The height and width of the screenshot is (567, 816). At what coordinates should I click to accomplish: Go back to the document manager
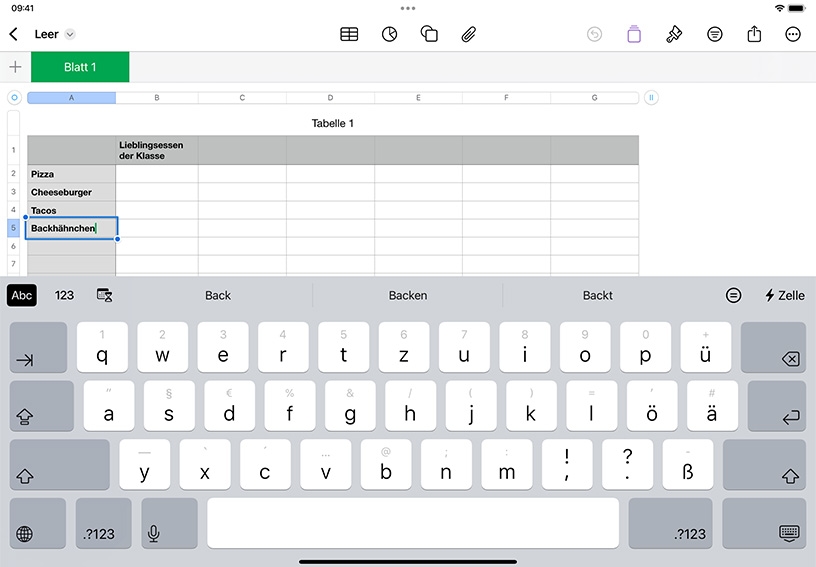14,34
